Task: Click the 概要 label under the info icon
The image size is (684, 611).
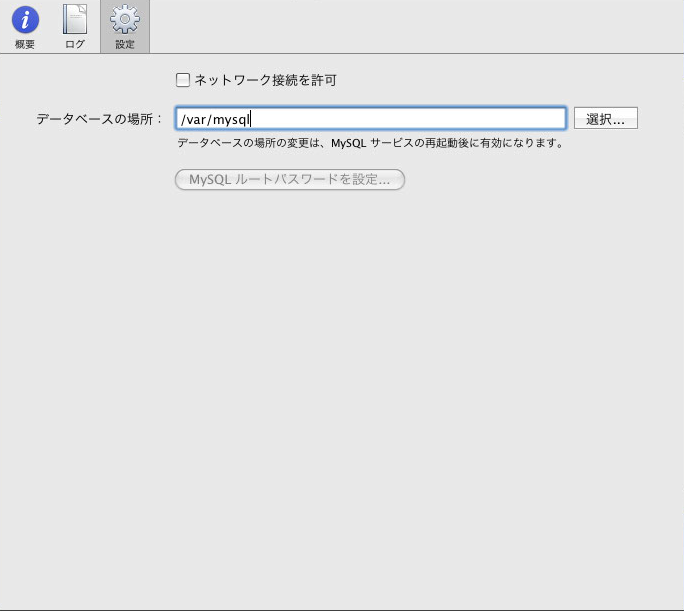Action: tap(25, 45)
